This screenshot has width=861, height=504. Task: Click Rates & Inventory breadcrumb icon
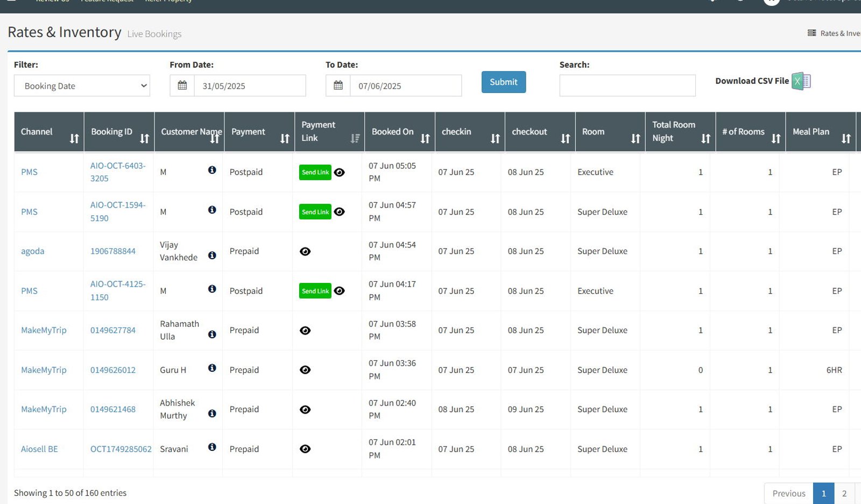pos(811,33)
